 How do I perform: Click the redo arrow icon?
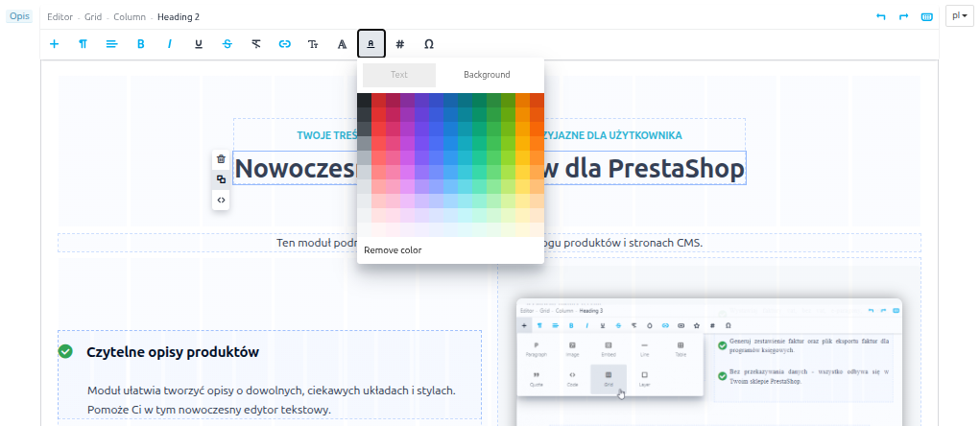(x=903, y=16)
